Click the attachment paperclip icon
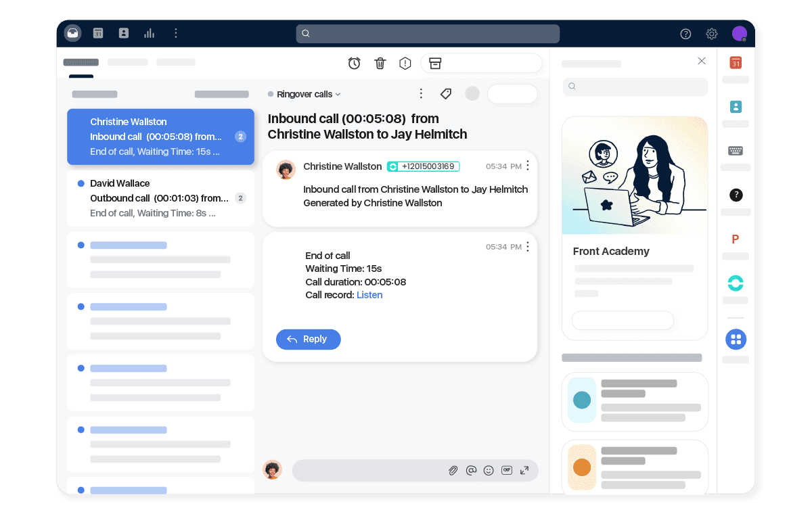 pos(453,471)
